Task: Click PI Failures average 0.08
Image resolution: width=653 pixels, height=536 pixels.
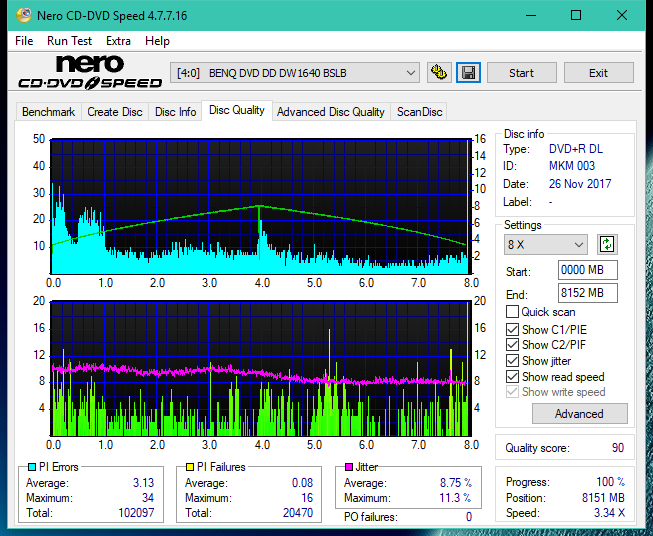Action: point(302,483)
